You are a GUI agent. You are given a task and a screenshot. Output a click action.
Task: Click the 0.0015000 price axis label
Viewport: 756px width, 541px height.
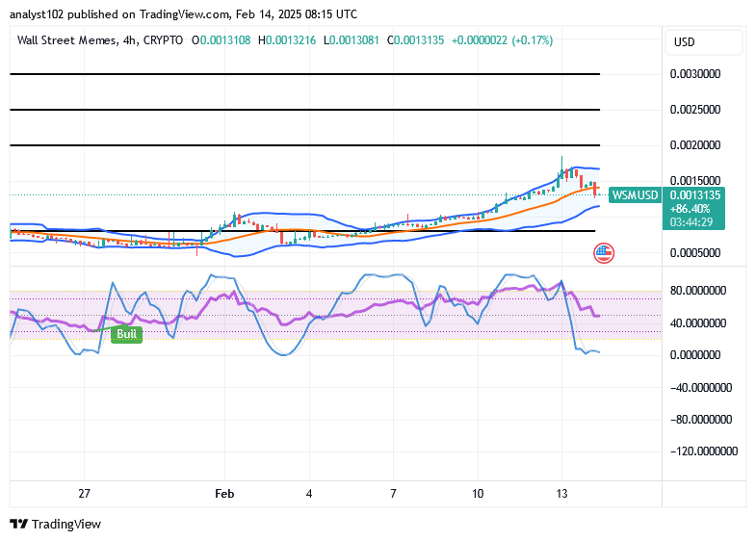click(x=695, y=181)
